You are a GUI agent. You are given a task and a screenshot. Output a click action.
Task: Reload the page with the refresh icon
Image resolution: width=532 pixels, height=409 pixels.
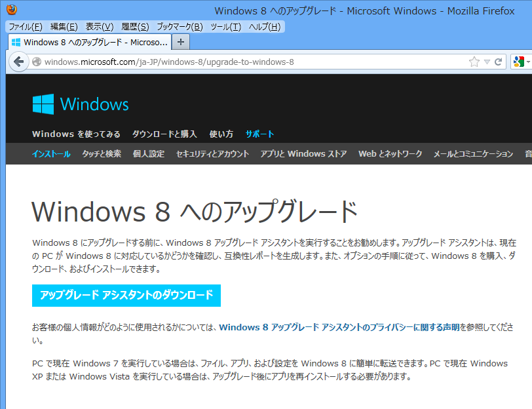click(498, 62)
